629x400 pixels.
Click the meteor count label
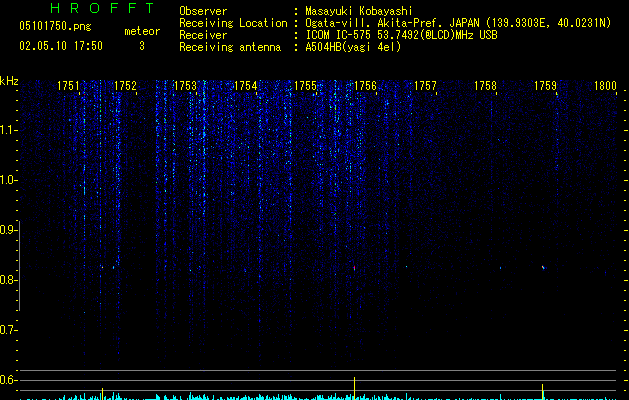[x=142, y=31]
